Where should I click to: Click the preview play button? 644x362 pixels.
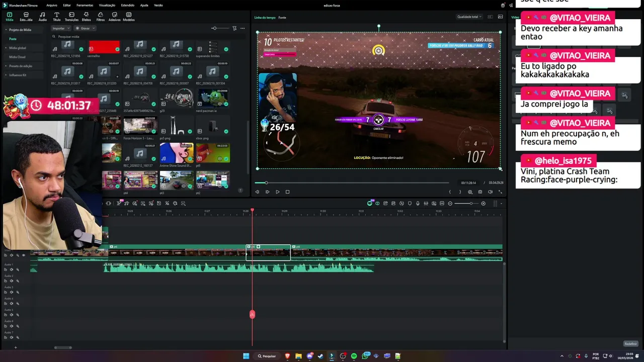pyautogui.click(x=277, y=192)
